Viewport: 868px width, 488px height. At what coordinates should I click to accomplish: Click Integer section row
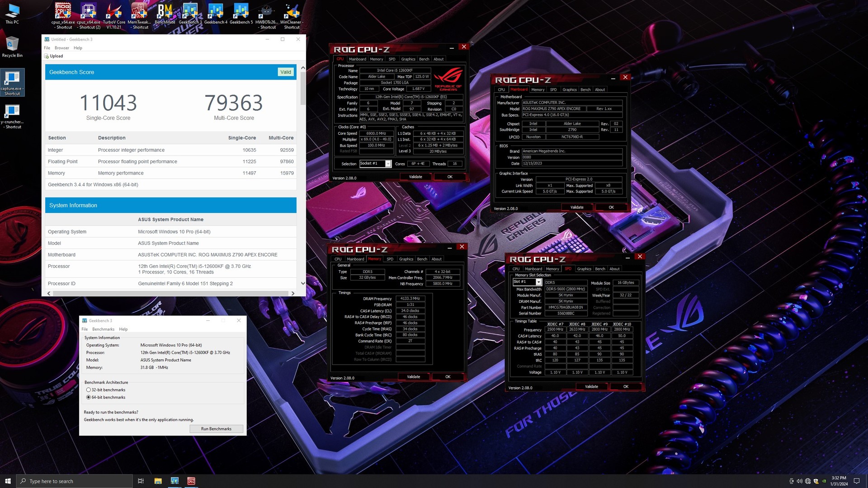171,150
